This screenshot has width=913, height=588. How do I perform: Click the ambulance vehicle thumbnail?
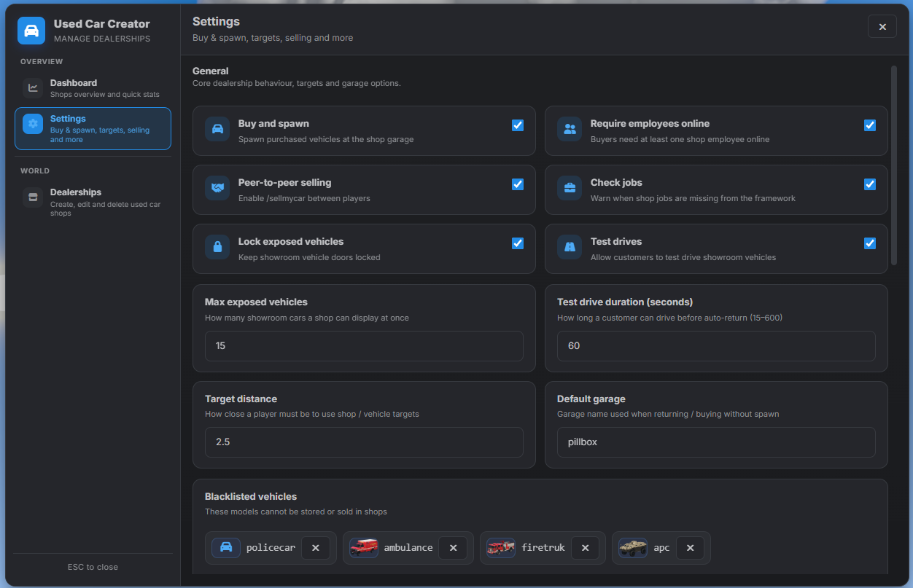tap(364, 548)
